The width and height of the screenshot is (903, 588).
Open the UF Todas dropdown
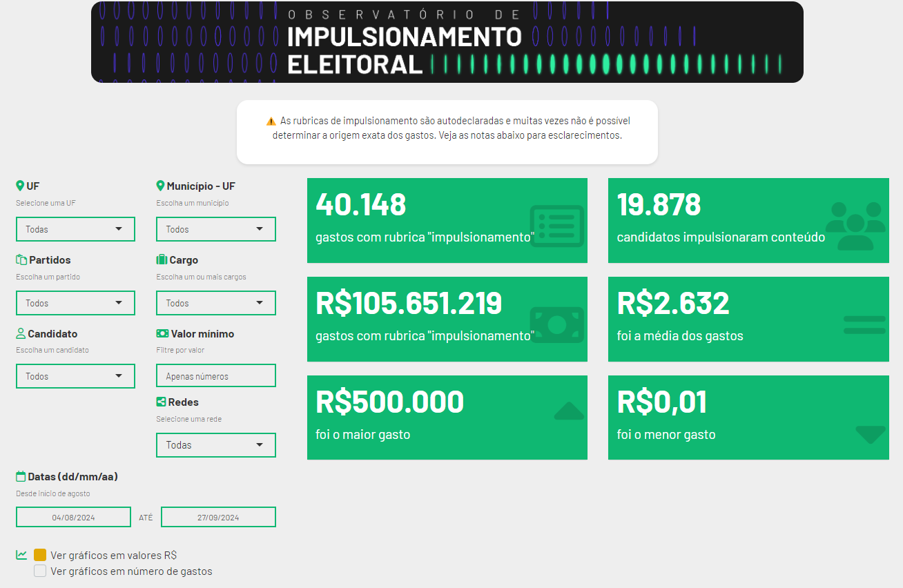[x=75, y=229]
